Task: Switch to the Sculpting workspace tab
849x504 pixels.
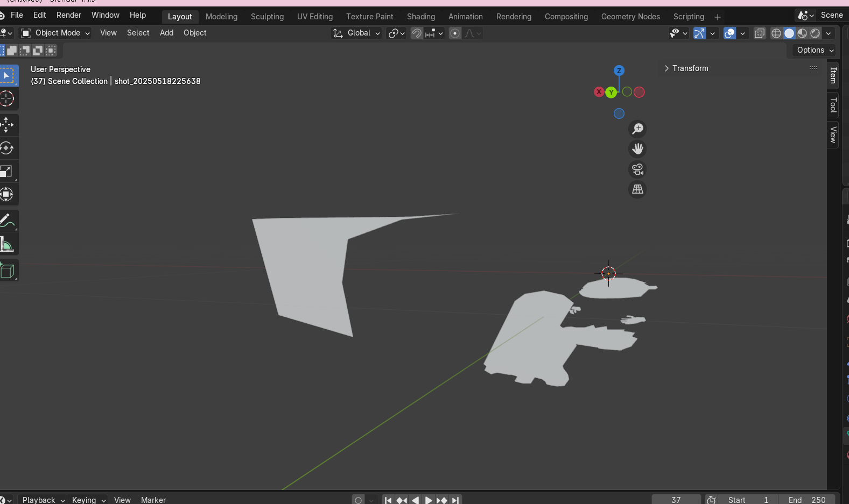Action: [267, 17]
